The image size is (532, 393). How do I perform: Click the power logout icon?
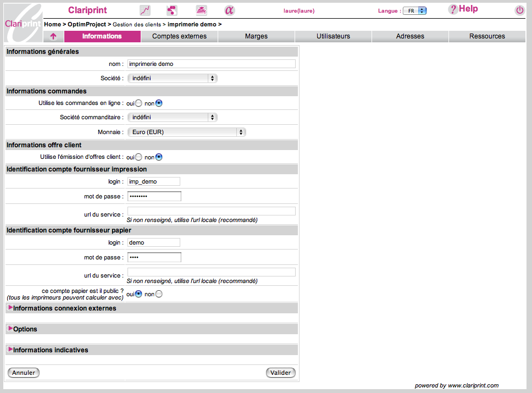(x=519, y=10)
